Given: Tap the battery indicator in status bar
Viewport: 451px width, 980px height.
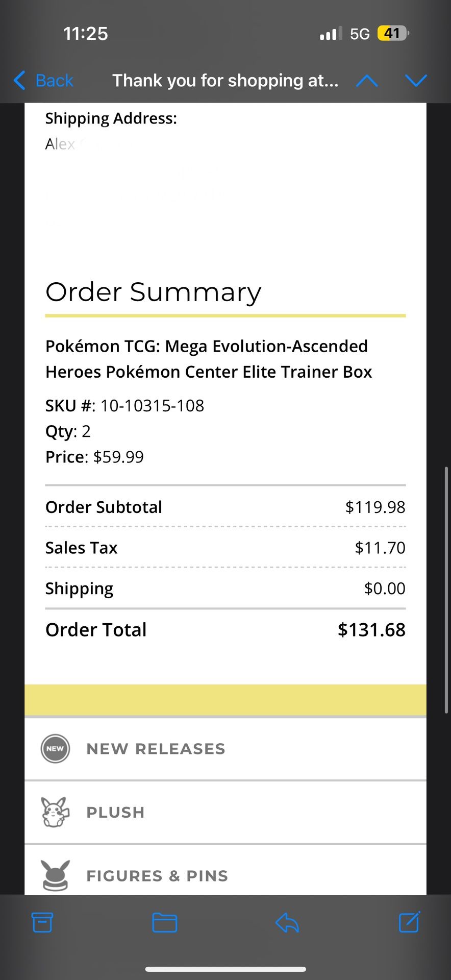Looking at the screenshot, I should pyautogui.click(x=392, y=34).
